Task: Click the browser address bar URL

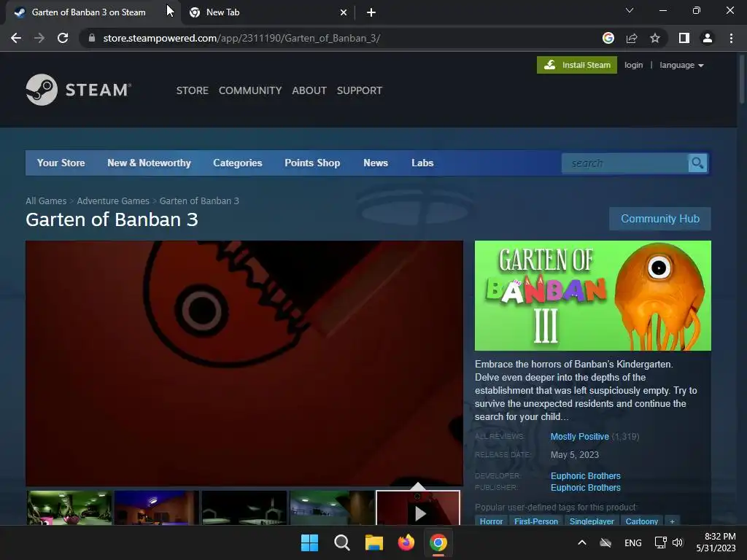Action: pyautogui.click(x=241, y=38)
